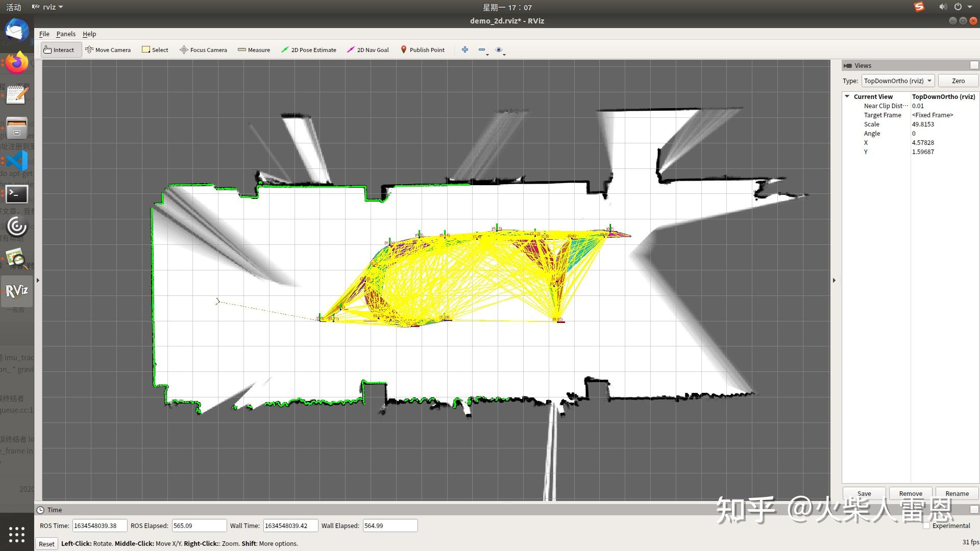Choose the Select tool
This screenshot has height=551, width=980.
coord(155,50)
